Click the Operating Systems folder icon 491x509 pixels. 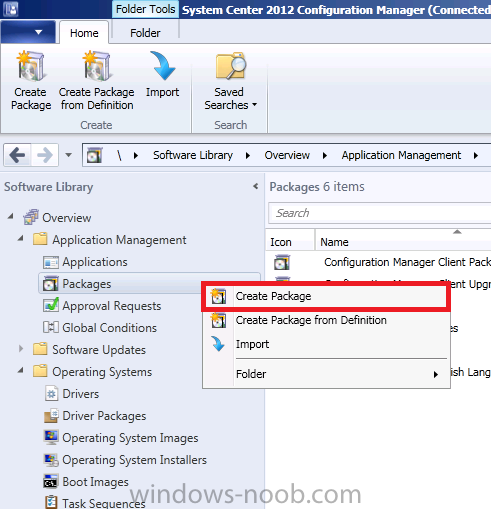click(x=40, y=371)
